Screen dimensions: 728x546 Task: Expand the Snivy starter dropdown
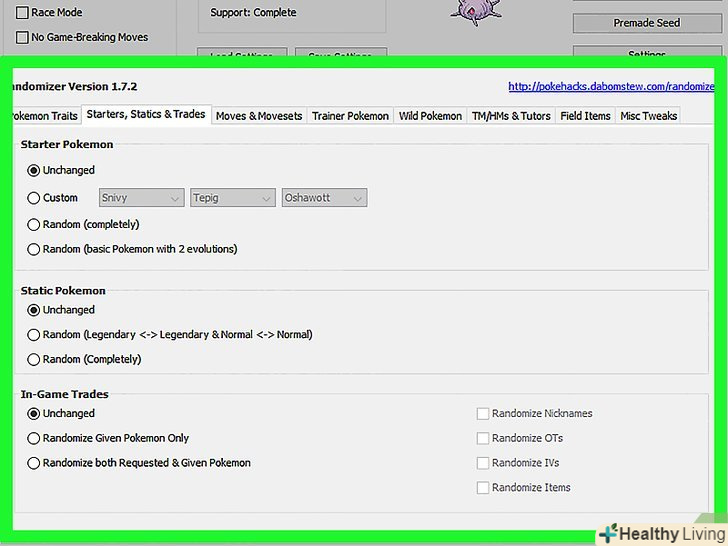point(141,198)
